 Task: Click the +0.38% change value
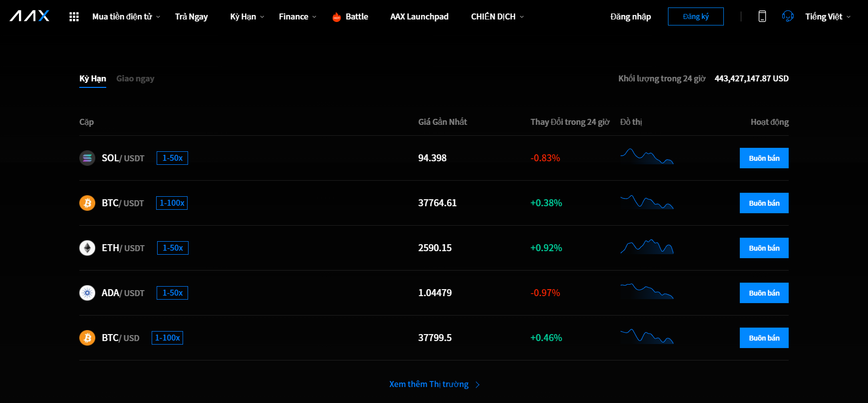[x=546, y=203]
